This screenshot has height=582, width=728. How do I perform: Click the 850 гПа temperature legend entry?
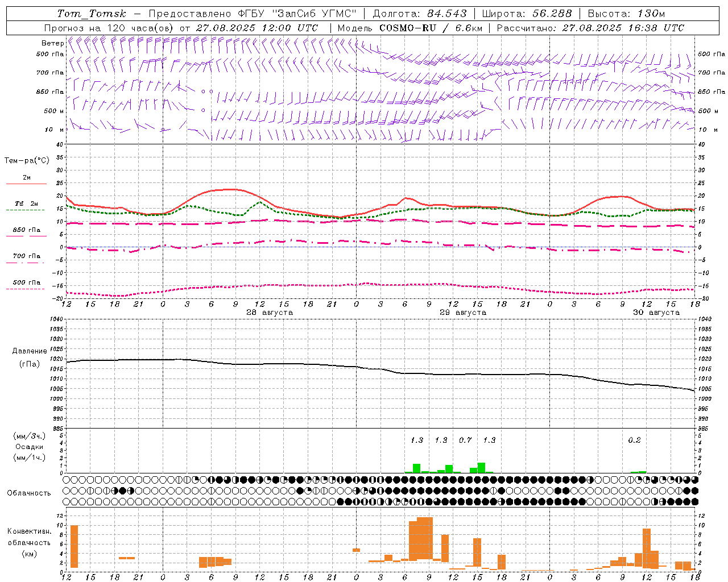click(x=27, y=230)
